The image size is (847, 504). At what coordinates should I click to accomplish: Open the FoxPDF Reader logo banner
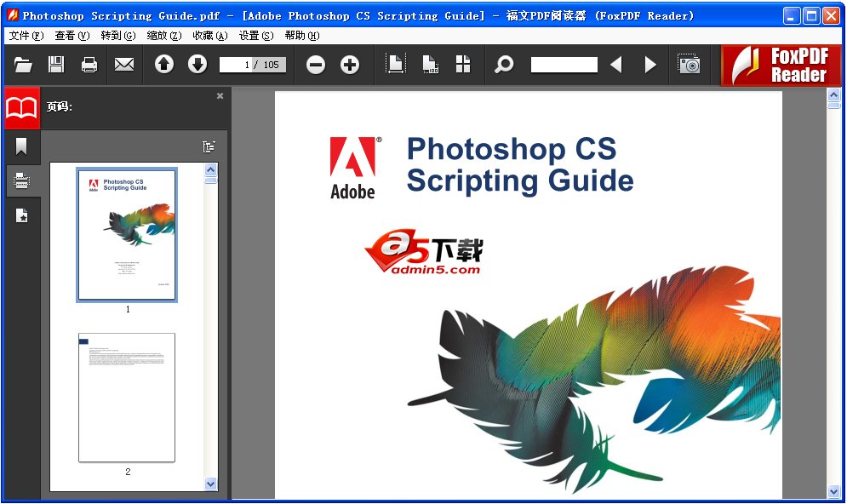tap(781, 66)
